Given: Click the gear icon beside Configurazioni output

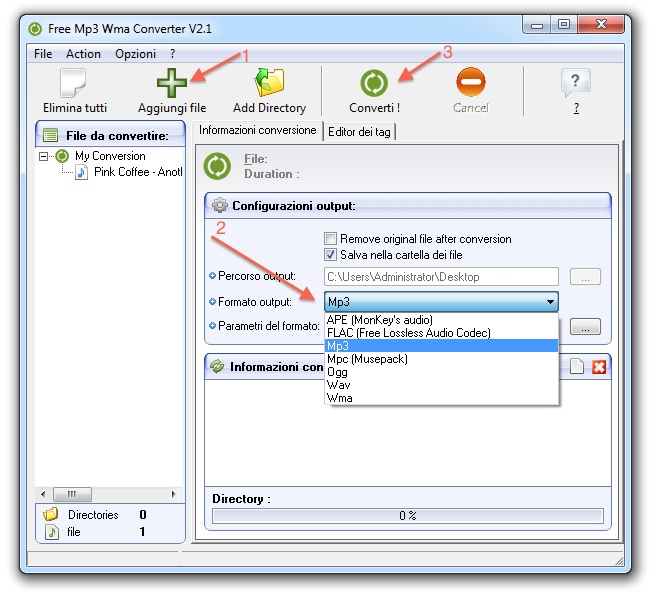Looking at the screenshot, I should pos(220,205).
